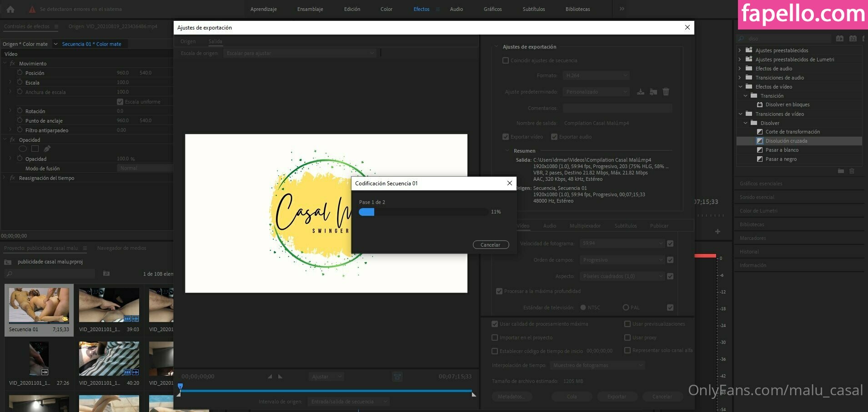Click the blue playhead on export timeline

tap(180, 387)
